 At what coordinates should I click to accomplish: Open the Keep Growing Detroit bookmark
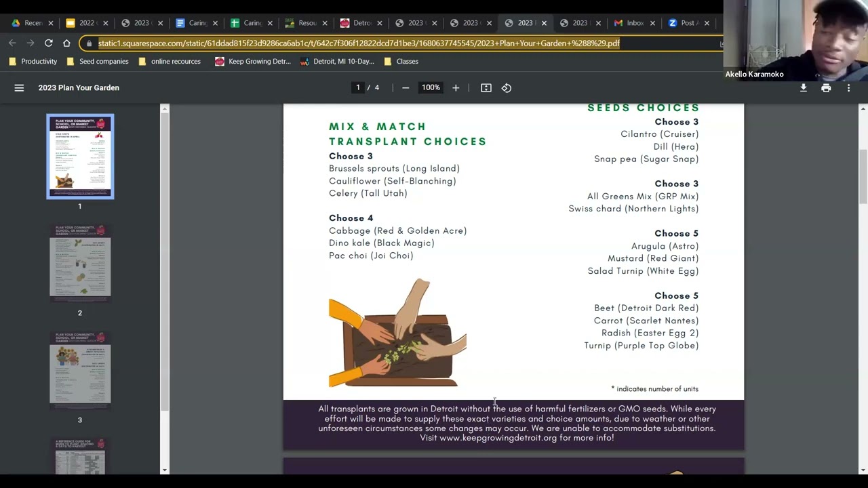coord(253,61)
